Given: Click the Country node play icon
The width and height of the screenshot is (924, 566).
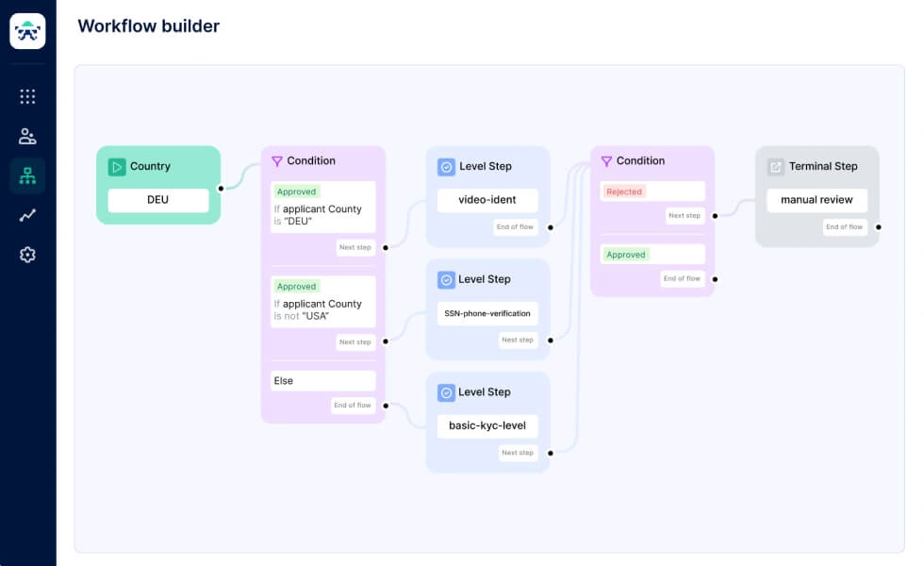Looking at the screenshot, I should point(117,167).
